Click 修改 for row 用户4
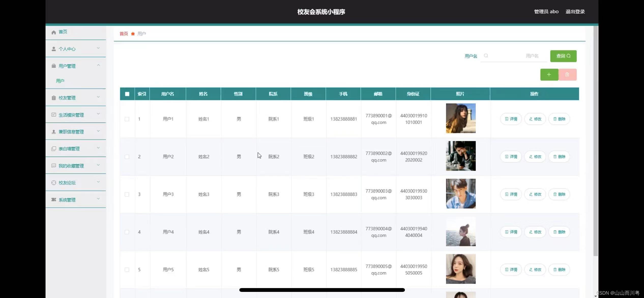Screen dimensions: 644x298 [535, 232]
